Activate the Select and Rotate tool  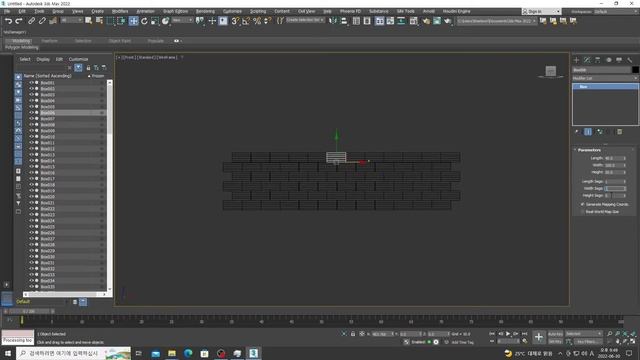click(144, 21)
